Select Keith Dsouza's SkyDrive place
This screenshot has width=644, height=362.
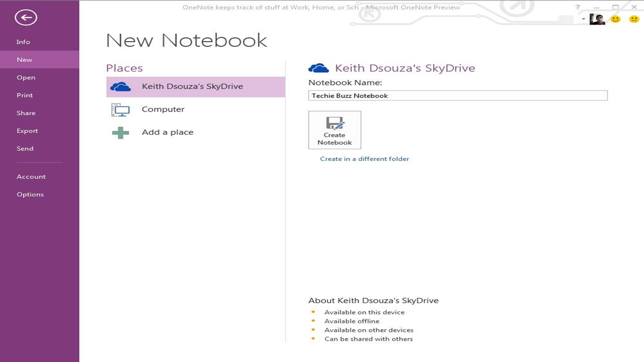click(x=196, y=87)
